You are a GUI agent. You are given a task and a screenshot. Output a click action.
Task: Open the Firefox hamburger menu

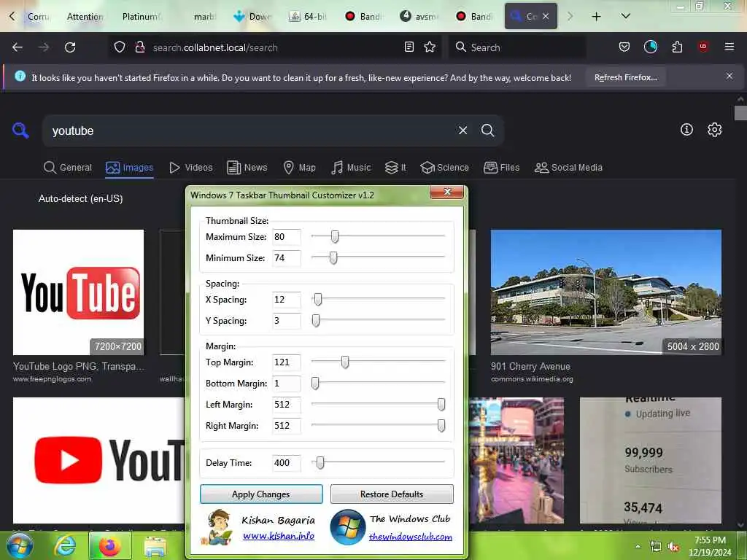pos(729,47)
